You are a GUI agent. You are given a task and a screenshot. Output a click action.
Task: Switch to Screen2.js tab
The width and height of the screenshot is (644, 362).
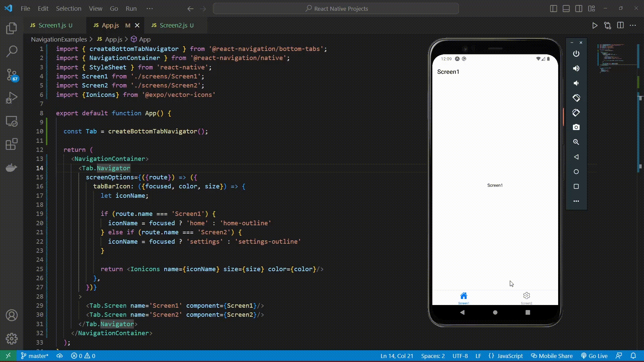coord(173,25)
